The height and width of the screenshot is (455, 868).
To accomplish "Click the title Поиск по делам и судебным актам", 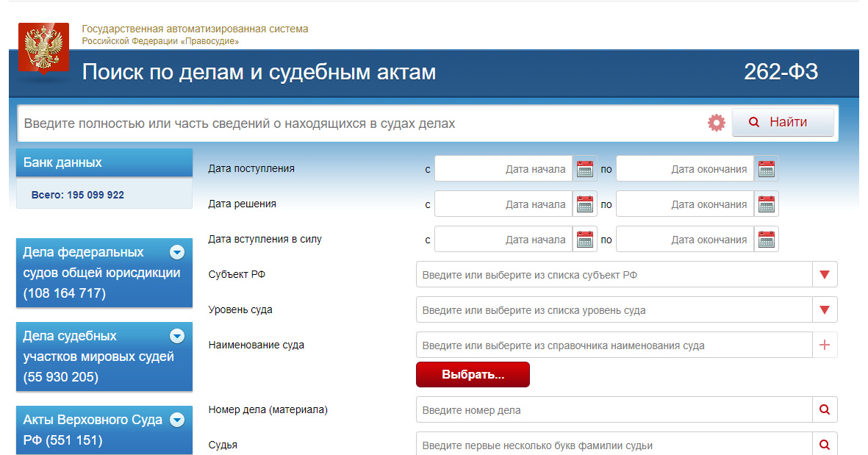I will pos(259,72).
